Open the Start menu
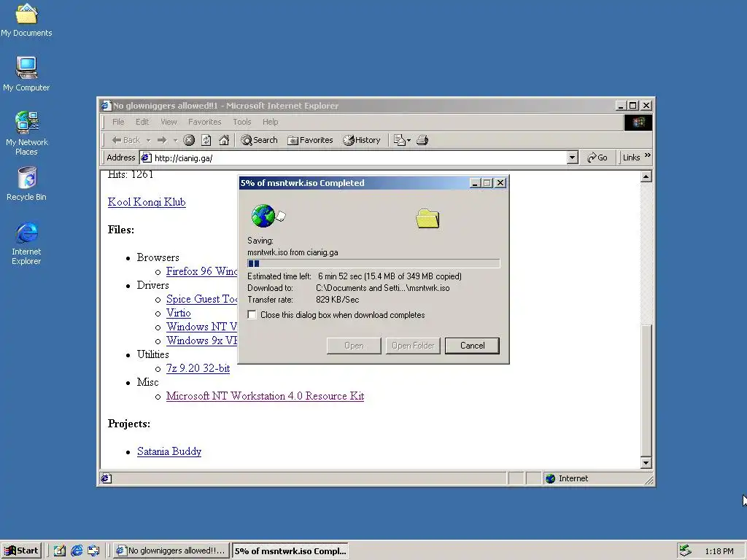This screenshot has width=747, height=560. pos(22,551)
